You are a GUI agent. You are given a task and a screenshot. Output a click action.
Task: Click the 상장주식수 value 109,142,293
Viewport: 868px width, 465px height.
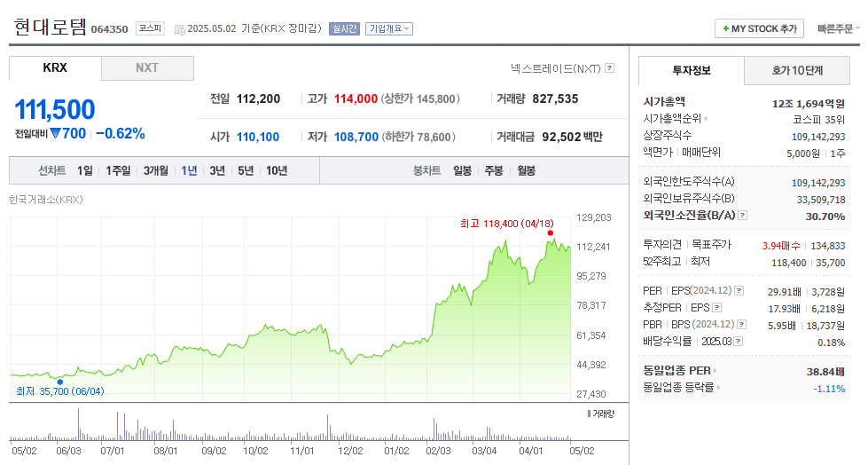coord(818,137)
